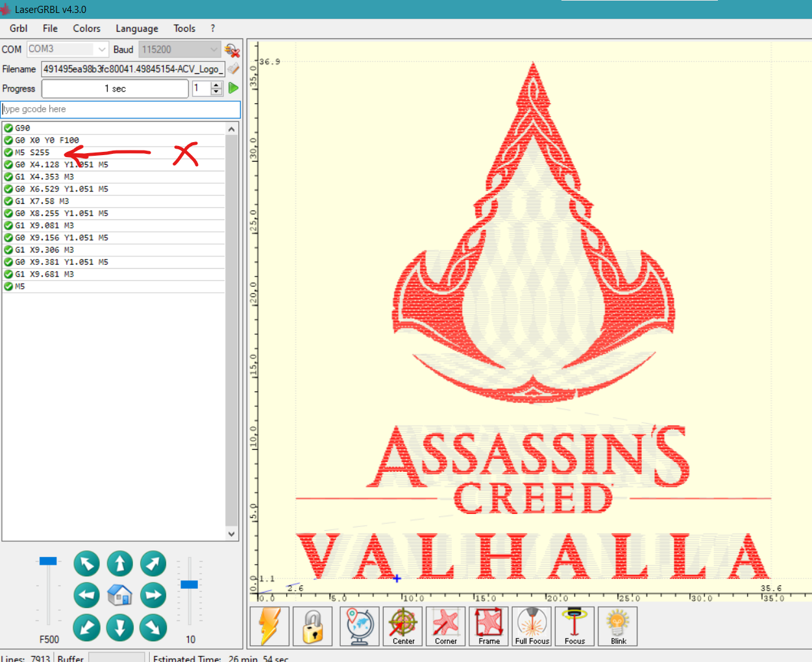Click the Blink lightbulb button
This screenshot has height=662, width=812.
pos(618,626)
